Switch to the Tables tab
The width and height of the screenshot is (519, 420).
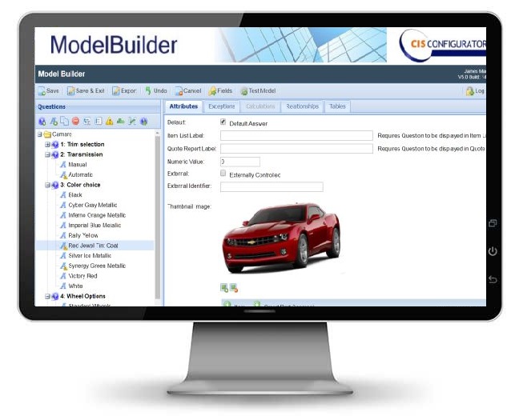(x=337, y=106)
